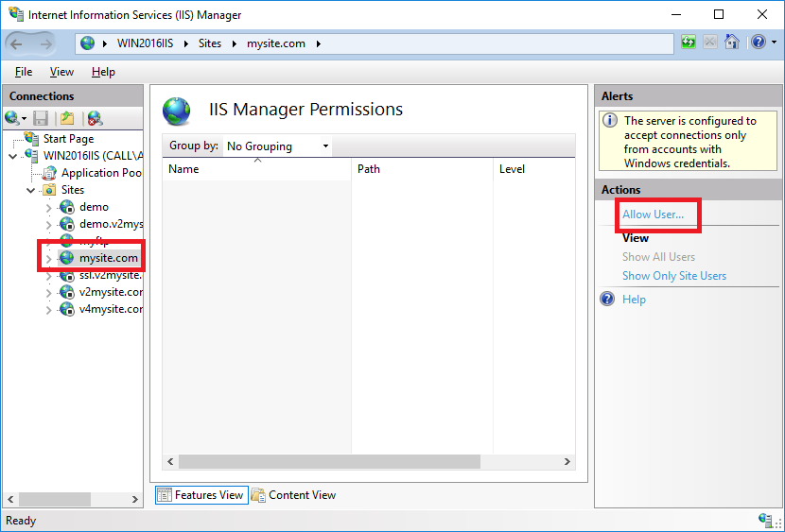Expand the ssl.v2mysite node
Viewport: 785px width, 532px height.
(x=48, y=276)
